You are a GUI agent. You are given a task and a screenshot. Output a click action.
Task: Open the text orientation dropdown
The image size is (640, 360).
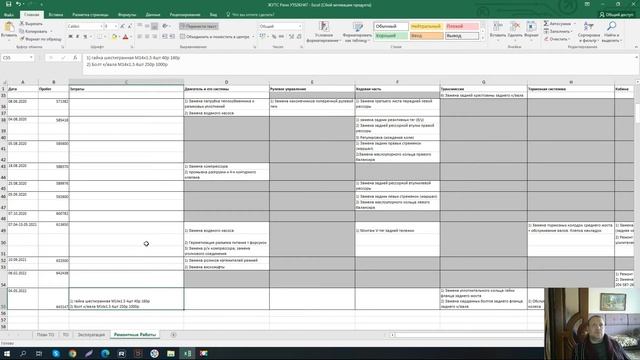(x=165, y=26)
